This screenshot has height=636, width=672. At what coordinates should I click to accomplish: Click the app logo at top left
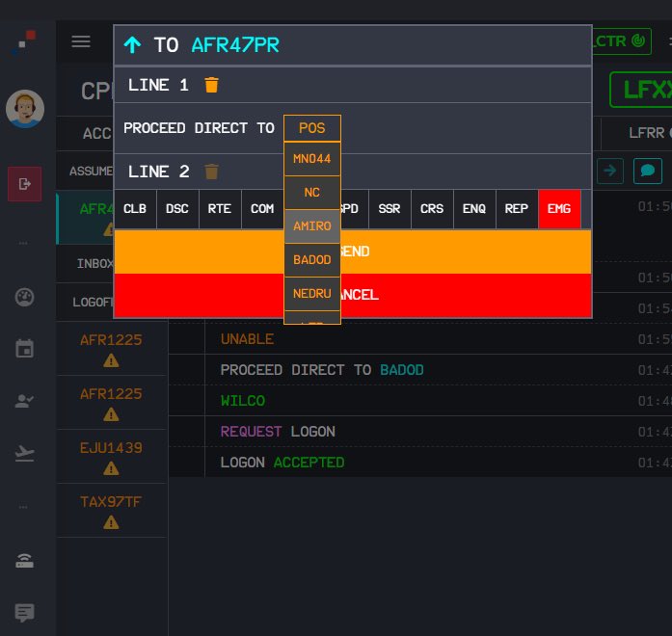[x=24, y=42]
